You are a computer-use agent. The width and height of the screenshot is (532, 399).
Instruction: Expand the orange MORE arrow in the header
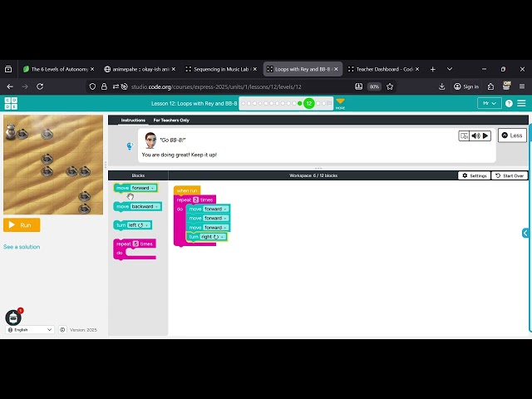pos(340,103)
